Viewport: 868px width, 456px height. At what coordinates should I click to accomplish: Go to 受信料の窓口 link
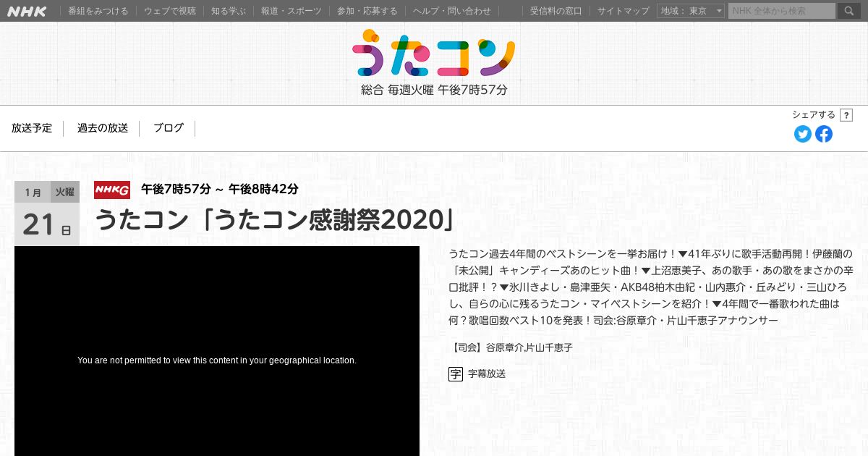pos(556,11)
